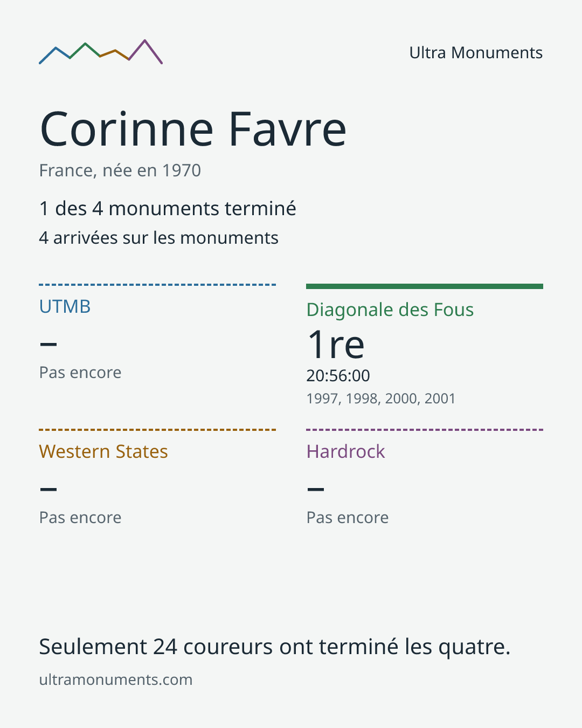Select the Corinne Favre name heading
Viewport: 582px width, 728px height.
coord(193,129)
